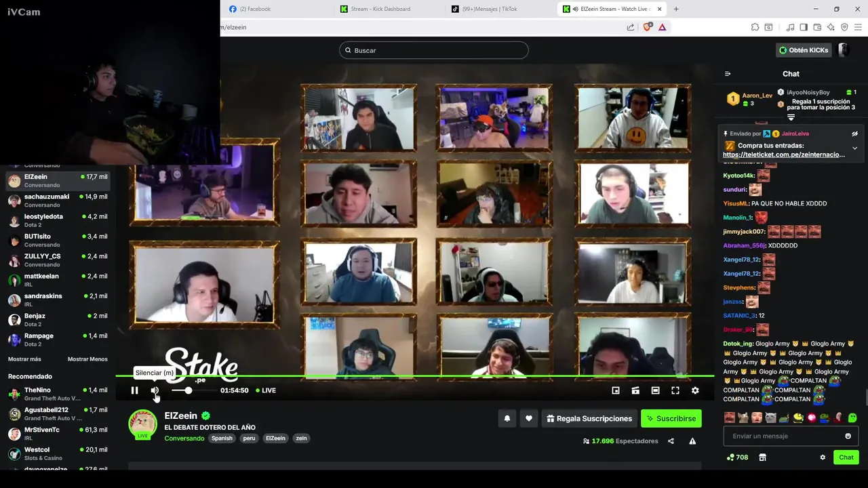The image size is (868, 488).
Task: Open recommended TheNino channel
Action: pos(58,394)
